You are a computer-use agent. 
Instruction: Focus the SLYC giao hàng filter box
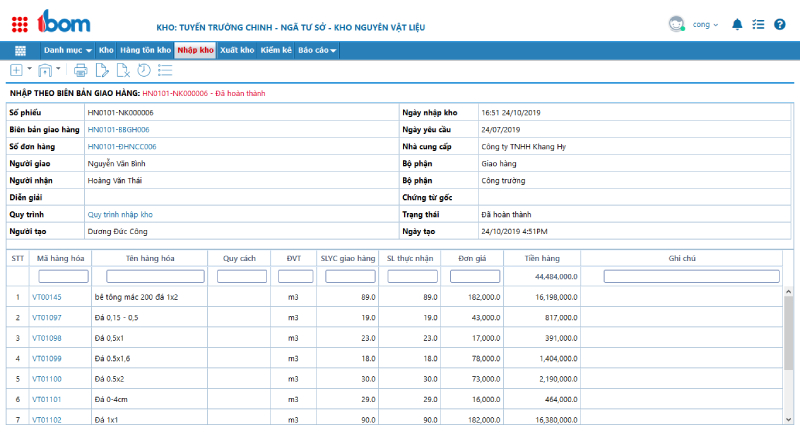pos(350,276)
